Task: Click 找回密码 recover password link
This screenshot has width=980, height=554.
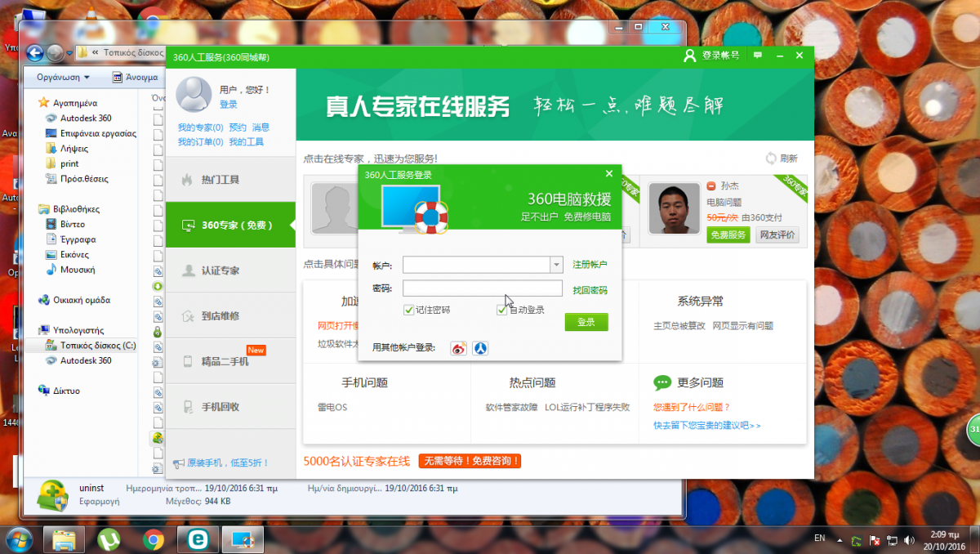Action: (590, 290)
